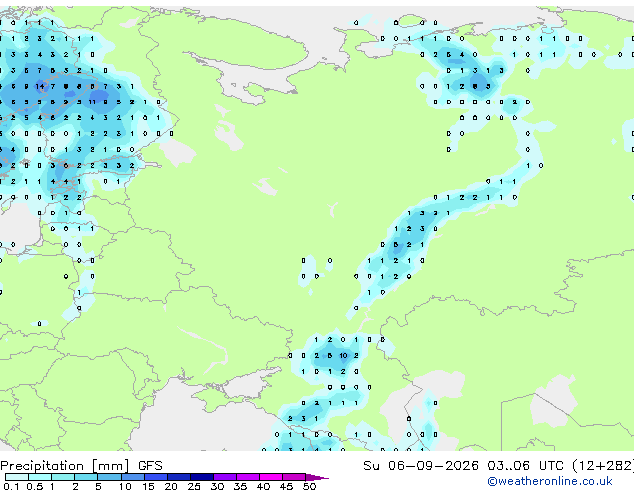Pick the 20–25 mm legend swatch
The width and height of the screenshot is (634, 490).
[179, 477]
